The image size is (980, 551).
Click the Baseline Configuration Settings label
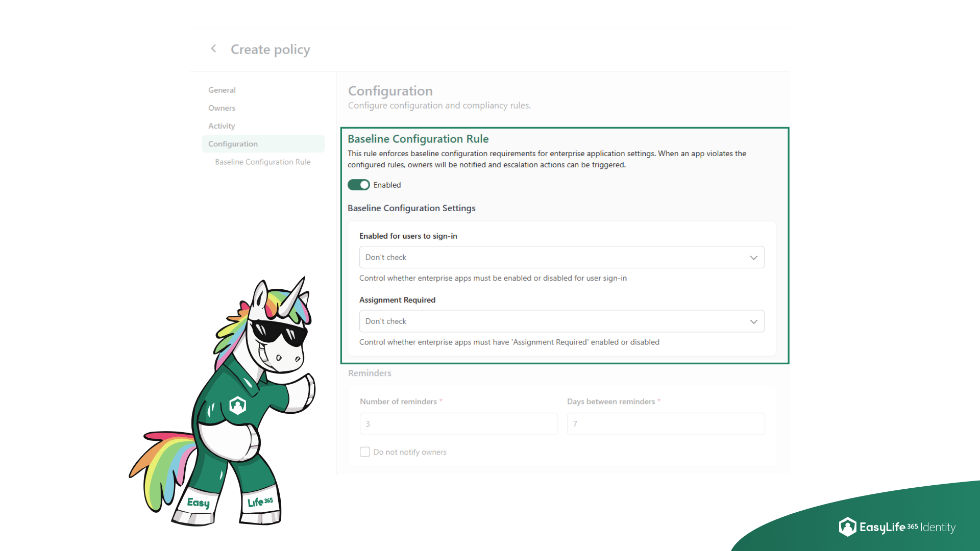point(411,208)
